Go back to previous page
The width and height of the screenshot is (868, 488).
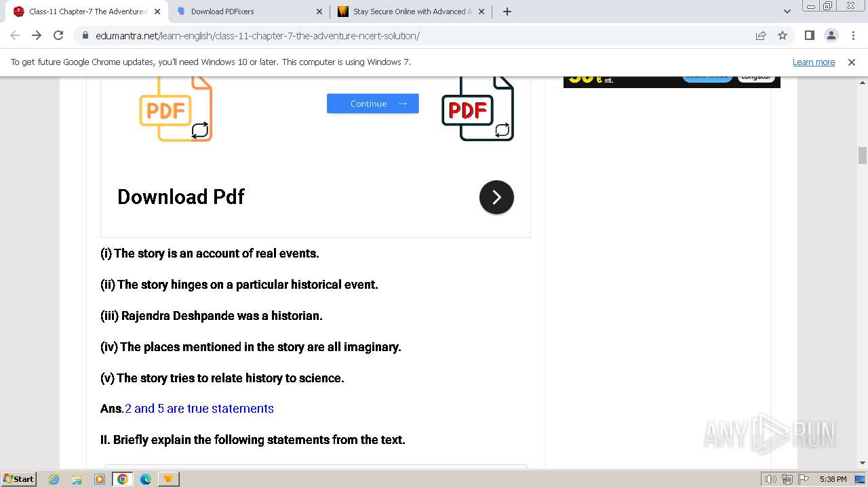pos(15,35)
